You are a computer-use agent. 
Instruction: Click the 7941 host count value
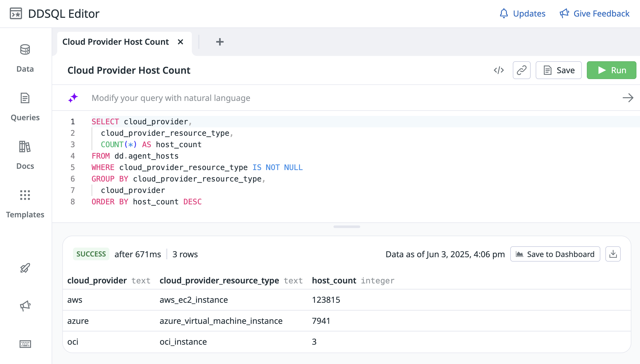pyautogui.click(x=321, y=321)
